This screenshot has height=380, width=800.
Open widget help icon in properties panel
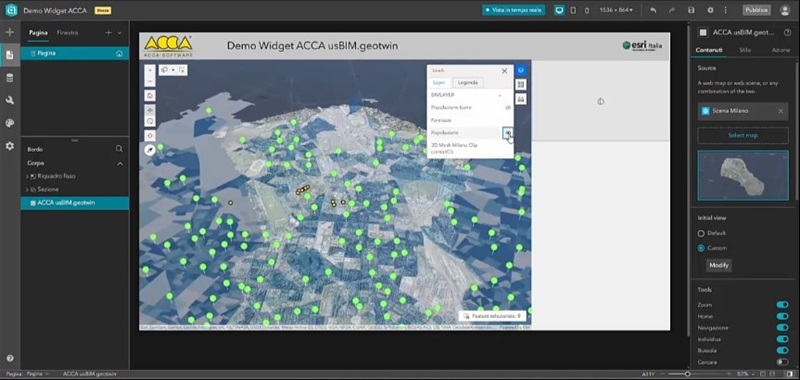[786, 33]
